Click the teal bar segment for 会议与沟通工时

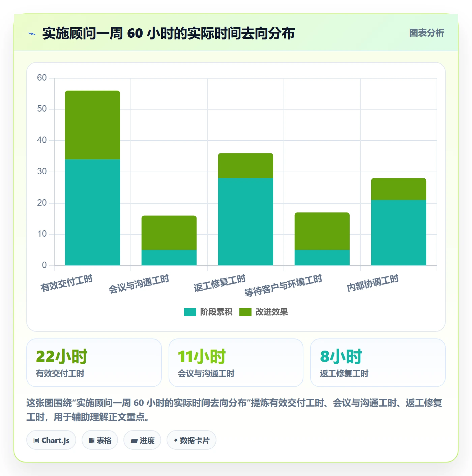click(x=169, y=258)
